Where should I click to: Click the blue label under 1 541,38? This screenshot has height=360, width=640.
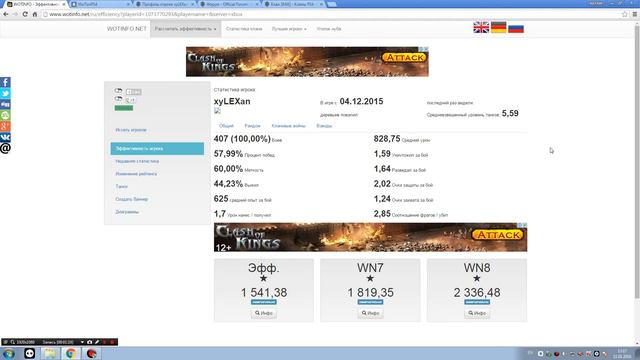click(264, 302)
